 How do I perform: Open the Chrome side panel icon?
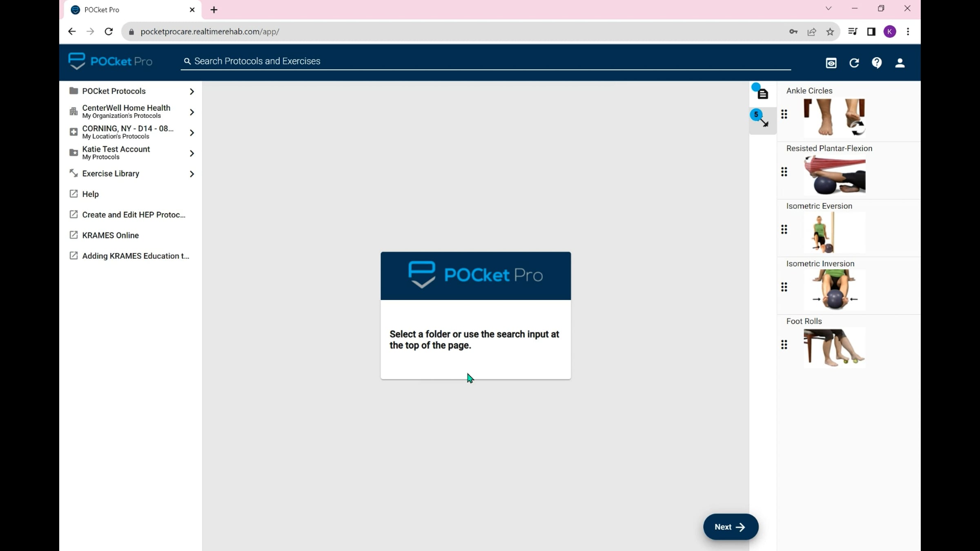871,31
